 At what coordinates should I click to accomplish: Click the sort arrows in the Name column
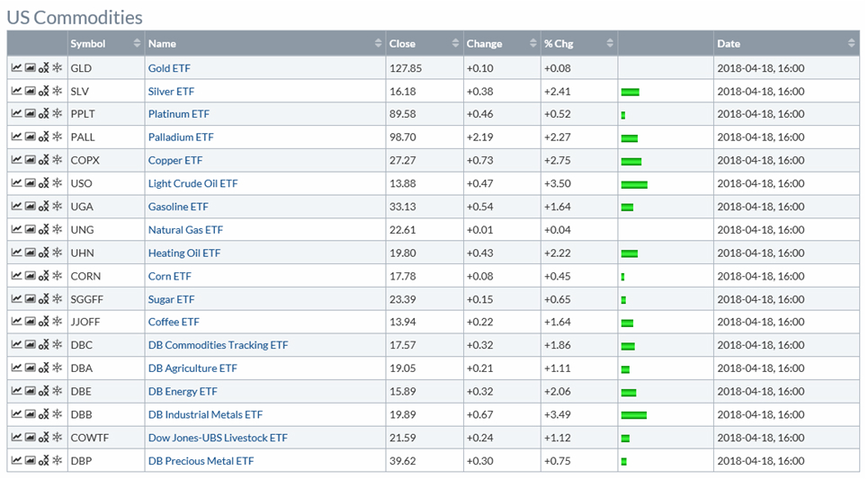coord(378,43)
